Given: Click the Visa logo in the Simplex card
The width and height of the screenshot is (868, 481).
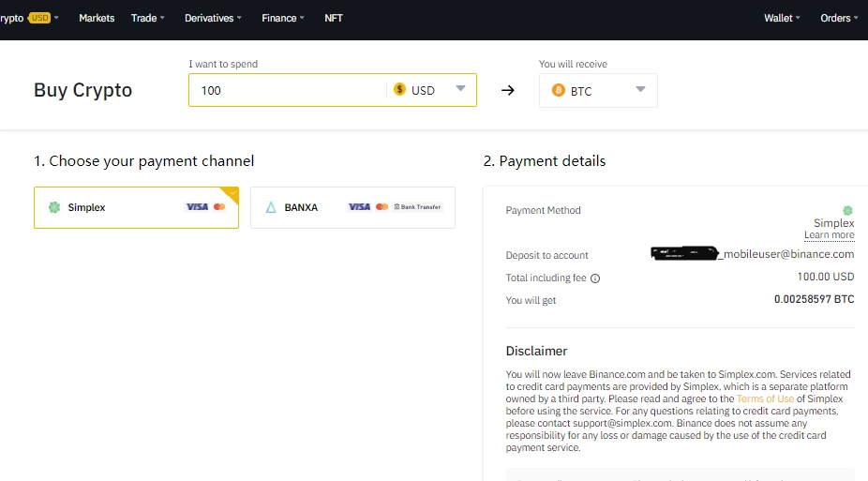Looking at the screenshot, I should coord(197,207).
